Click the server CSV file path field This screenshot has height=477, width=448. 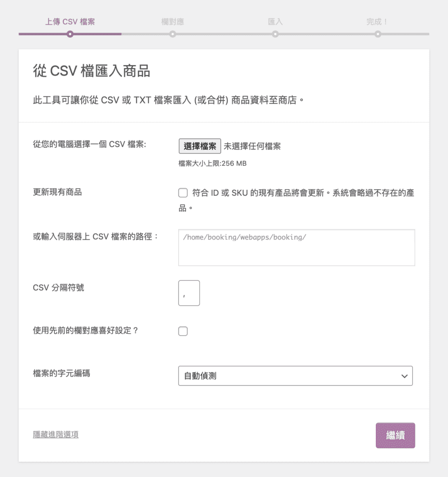click(295, 247)
